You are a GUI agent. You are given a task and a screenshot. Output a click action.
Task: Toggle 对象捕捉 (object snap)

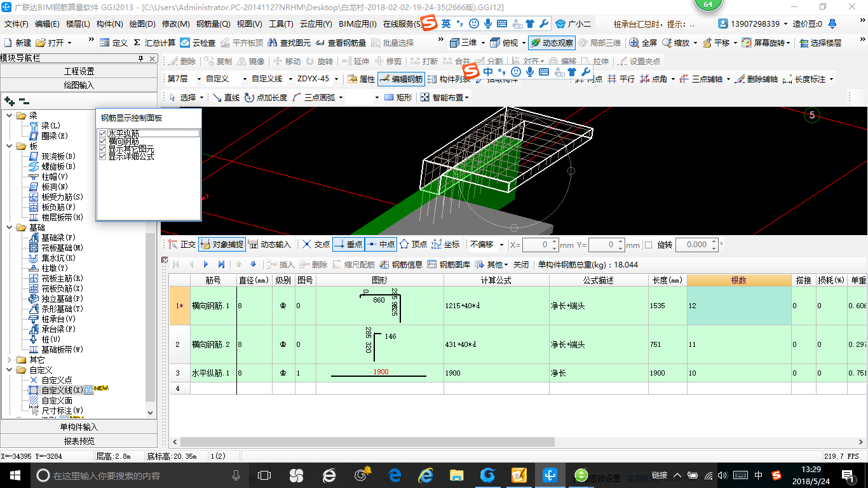pyautogui.click(x=222, y=245)
